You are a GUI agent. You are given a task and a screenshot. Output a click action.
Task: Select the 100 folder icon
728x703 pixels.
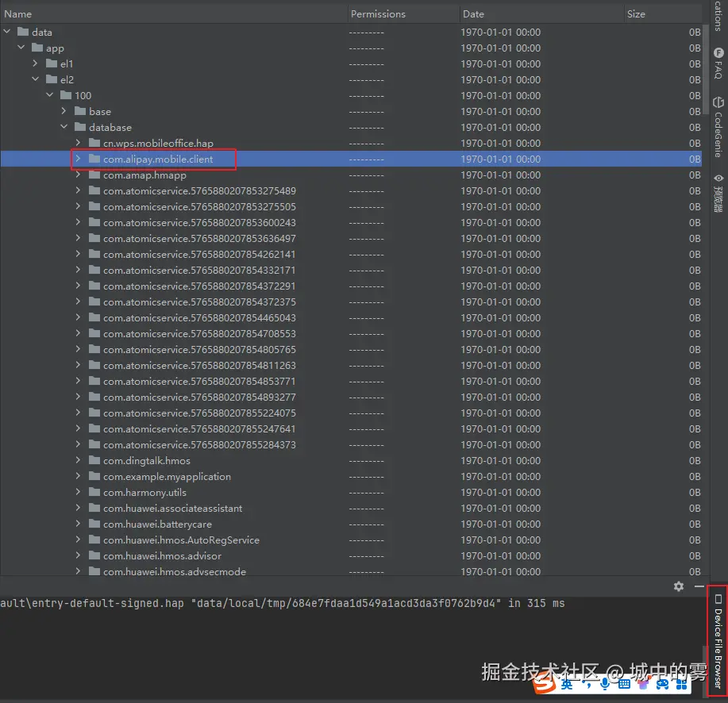[x=66, y=95]
